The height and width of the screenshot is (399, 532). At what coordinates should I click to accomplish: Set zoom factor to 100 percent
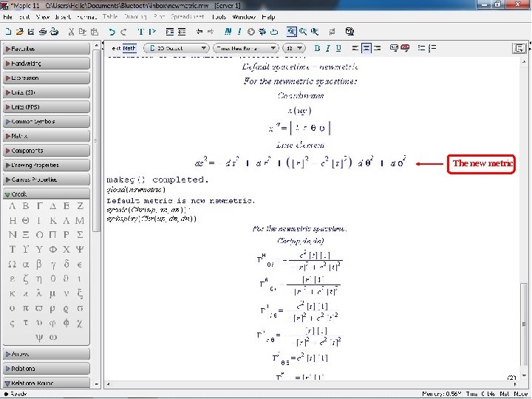[x=291, y=32]
